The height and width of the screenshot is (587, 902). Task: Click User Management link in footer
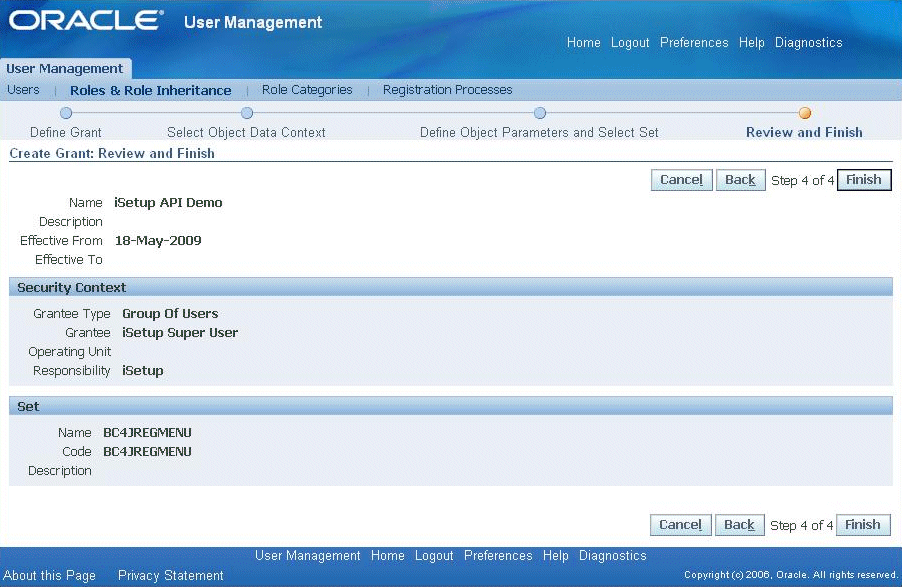tap(308, 555)
